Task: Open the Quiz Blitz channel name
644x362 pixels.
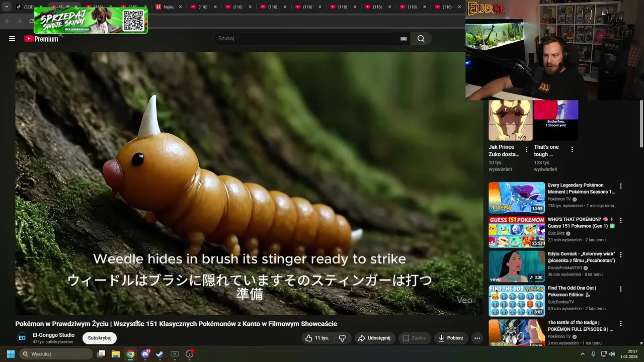Action: click(556, 233)
